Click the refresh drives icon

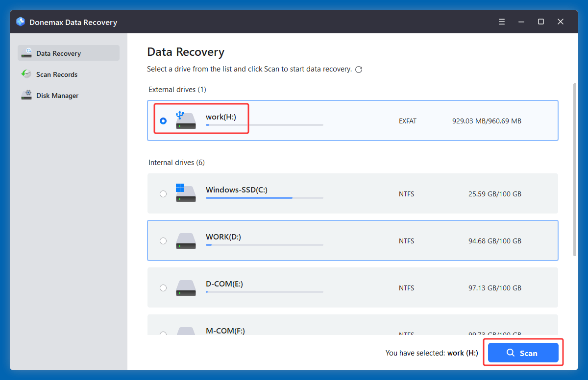pos(359,70)
